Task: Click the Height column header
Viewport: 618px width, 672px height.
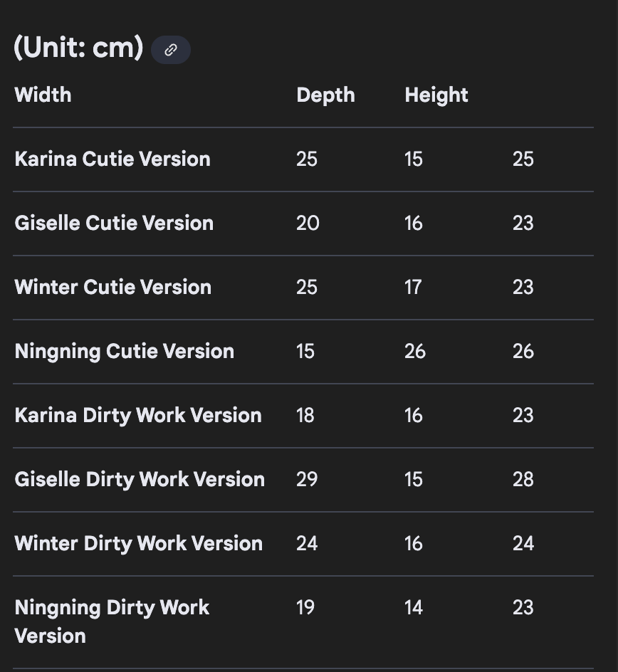Action: click(436, 95)
